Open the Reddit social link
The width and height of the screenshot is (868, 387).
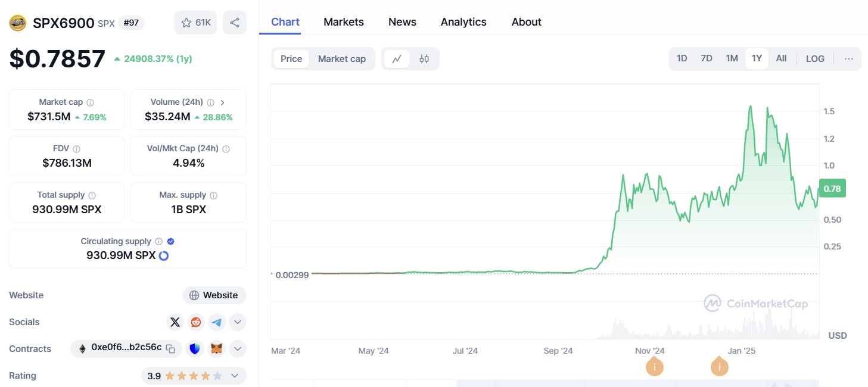coord(195,322)
